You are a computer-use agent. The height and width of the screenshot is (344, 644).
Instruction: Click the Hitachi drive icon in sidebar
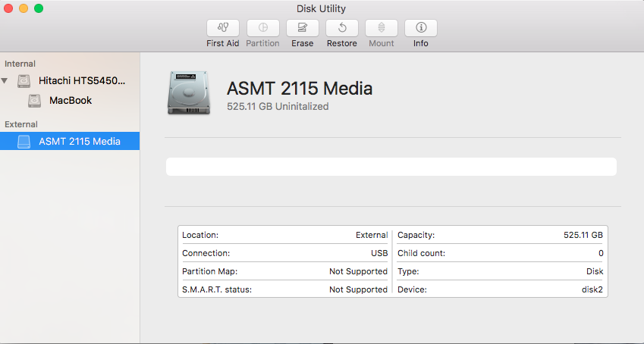pyautogui.click(x=24, y=80)
